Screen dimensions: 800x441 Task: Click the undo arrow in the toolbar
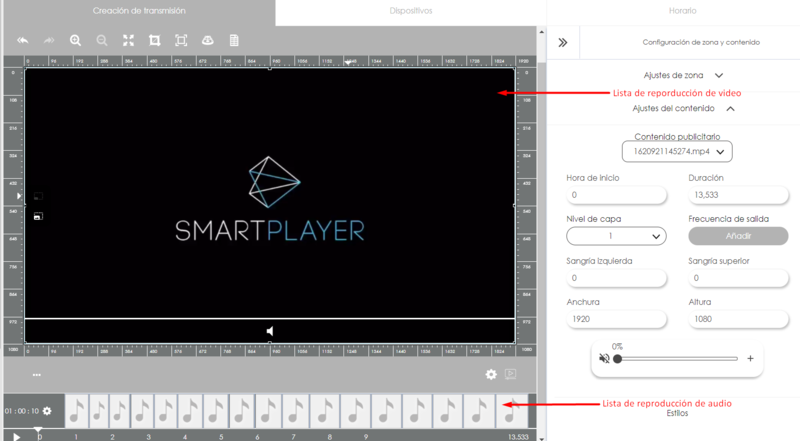pyautogui.click(x=23, y=41)
